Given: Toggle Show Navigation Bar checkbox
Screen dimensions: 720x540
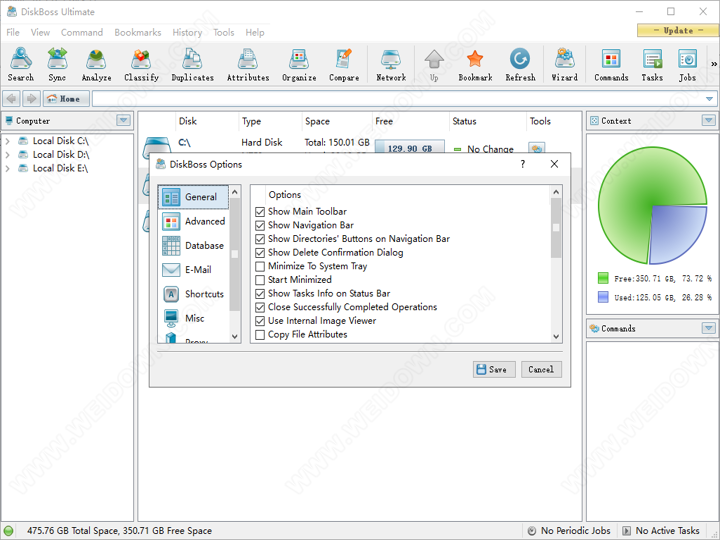Looking at the screenshot, I should [260, 225].
